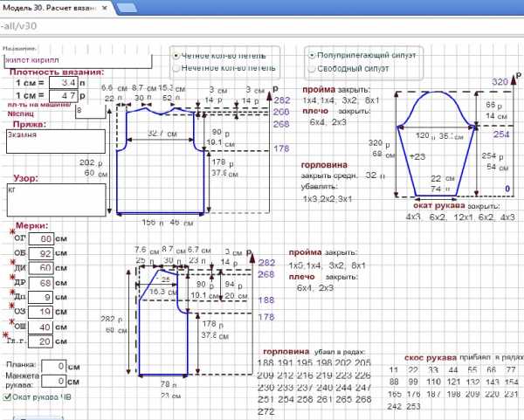The height and width of the screenshot is (420, 524).
Task: Select the 'Нечетное кол-во петель' radio option
Action: pyautogui.click(x=176, y=67)
